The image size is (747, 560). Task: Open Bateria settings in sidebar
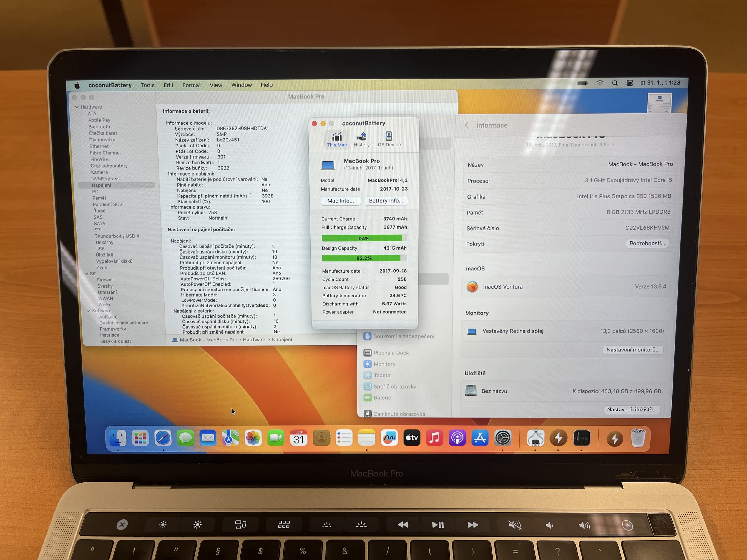coord(382,398)
